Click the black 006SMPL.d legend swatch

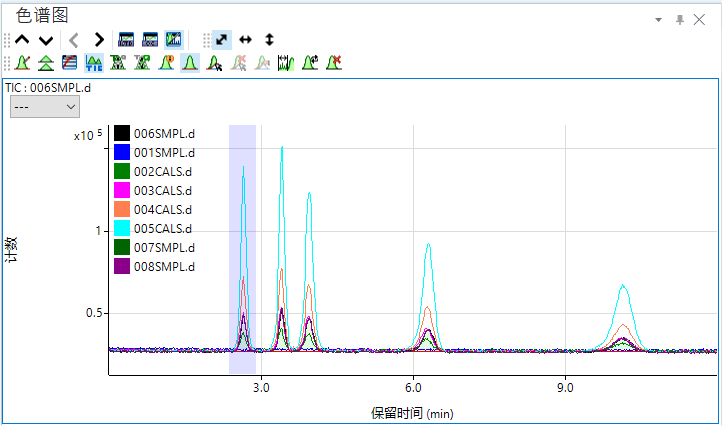pyautogui.click(x=122, y=133)
